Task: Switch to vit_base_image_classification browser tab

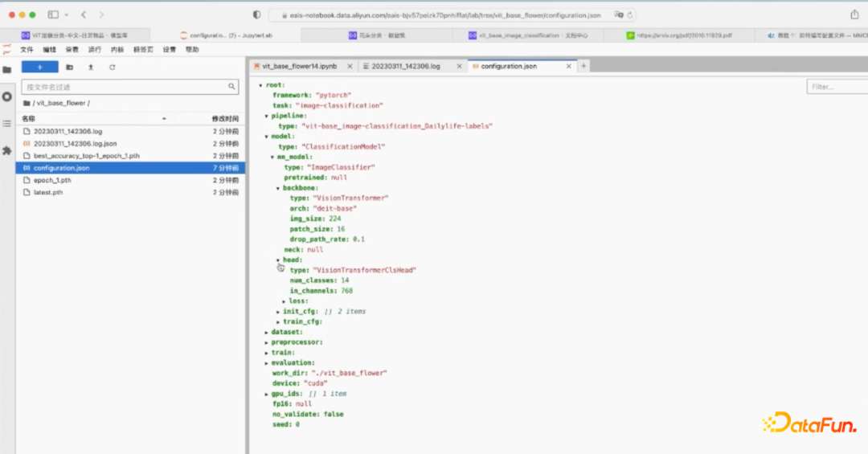Action: point(528,35)
